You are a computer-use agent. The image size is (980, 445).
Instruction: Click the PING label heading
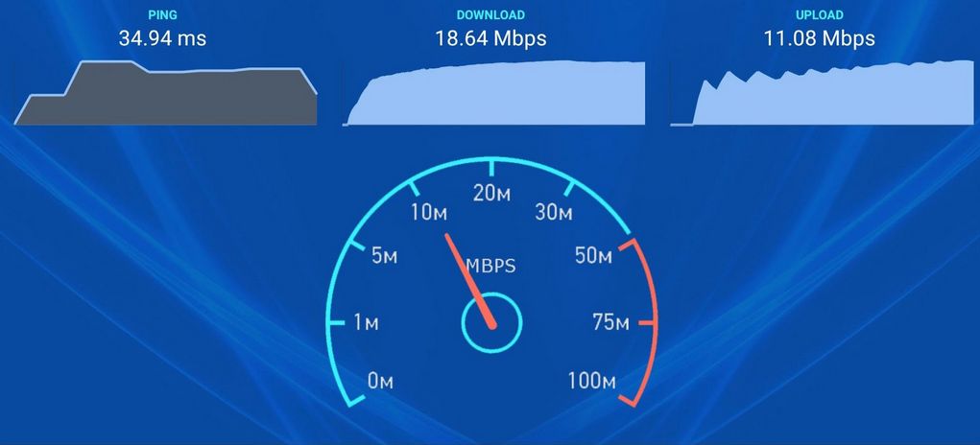[162, 14]
